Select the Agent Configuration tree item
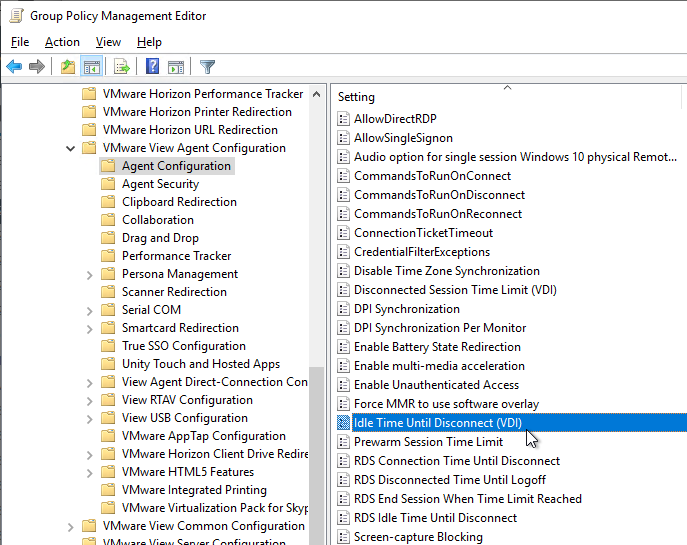The width and height of the screenshot is (687, 545). click(x=176, y=166)
